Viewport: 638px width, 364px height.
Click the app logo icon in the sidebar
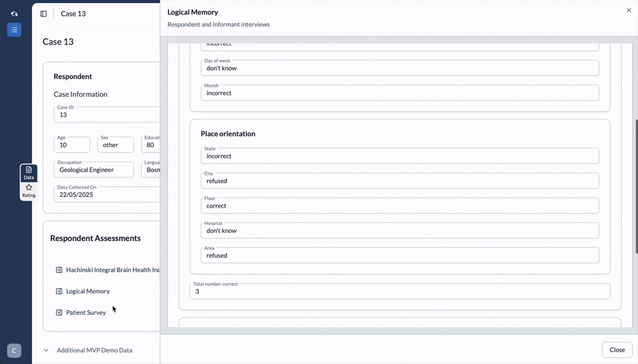click(14, 14)
